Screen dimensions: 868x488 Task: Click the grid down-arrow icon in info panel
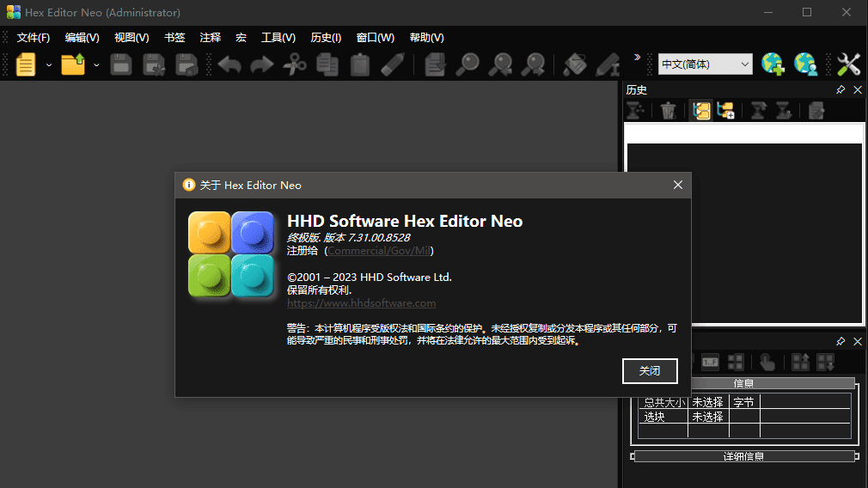click(825, 363)
